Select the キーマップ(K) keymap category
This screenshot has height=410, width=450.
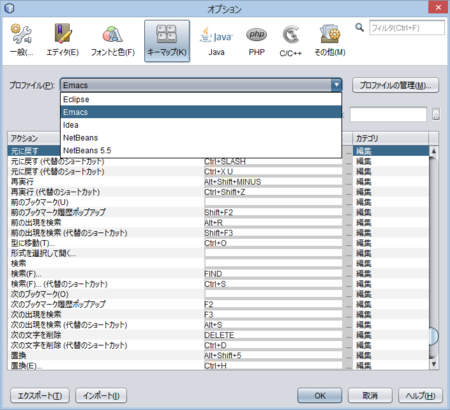pyautogui.click(x=167, y=41)
